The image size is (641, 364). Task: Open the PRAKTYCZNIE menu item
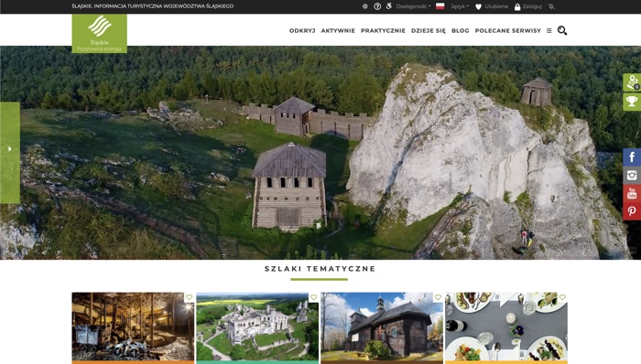pyautogui.click(x=383, y=30)
